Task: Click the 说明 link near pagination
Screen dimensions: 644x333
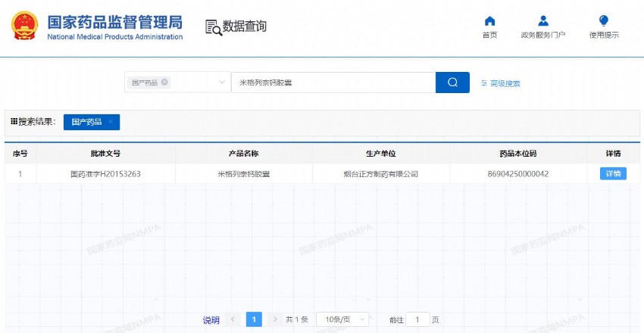Action: click(x=211, y=320)
